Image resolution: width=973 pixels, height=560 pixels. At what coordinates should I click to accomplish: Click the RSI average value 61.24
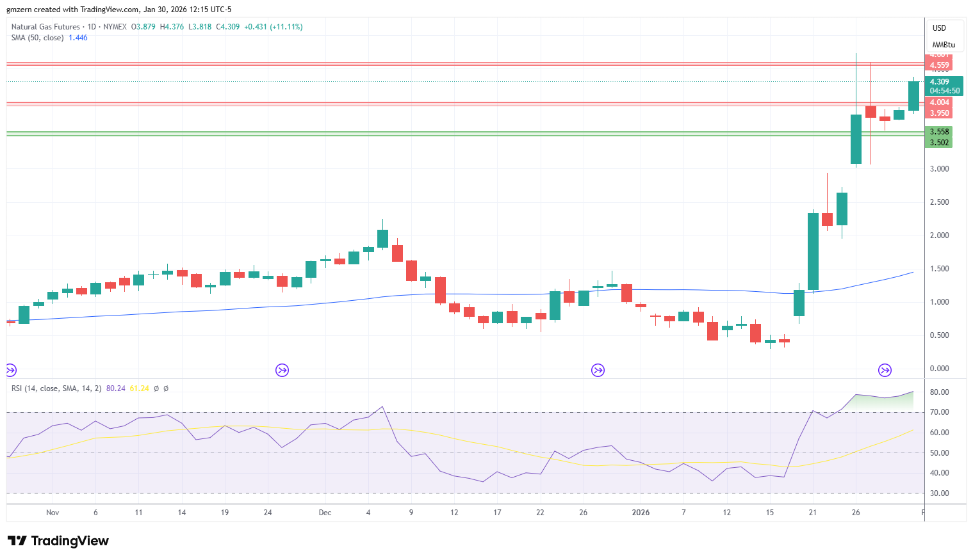click(x=139, y=388)
